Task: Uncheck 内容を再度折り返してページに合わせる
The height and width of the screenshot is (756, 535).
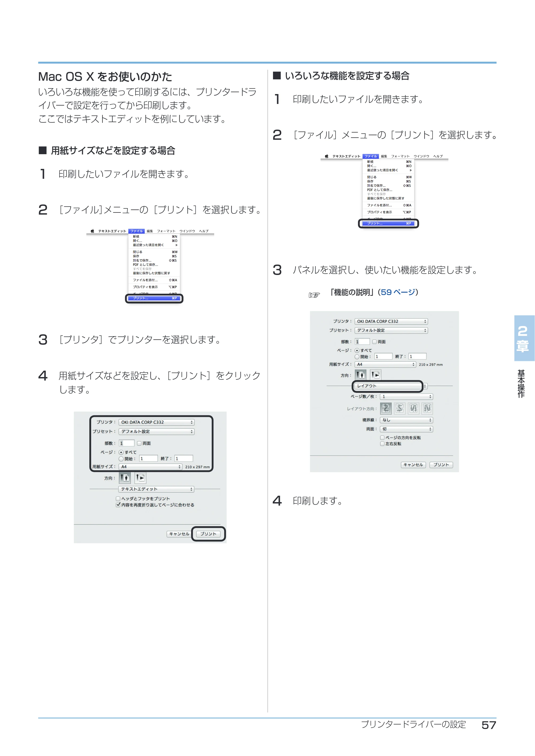Action: click(x=118, y=505)
